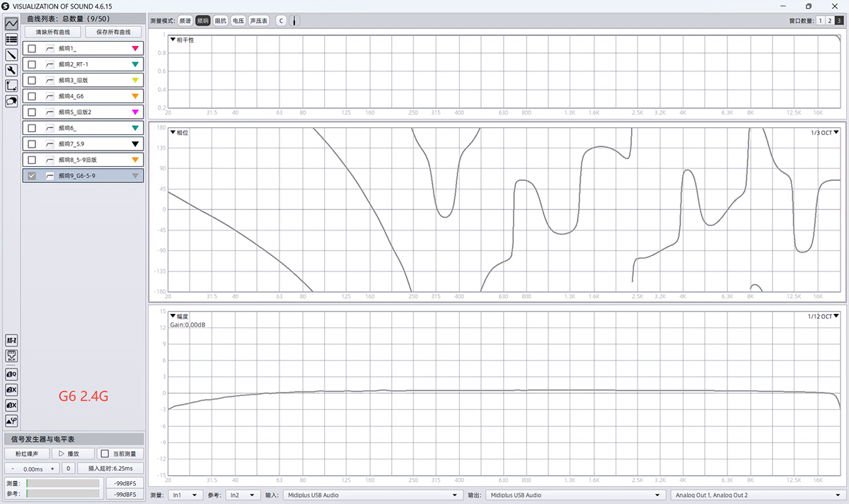Screen dimensions: 849x504
Task: Click the axis coordinate tool icon
Action: pos(11,86)
